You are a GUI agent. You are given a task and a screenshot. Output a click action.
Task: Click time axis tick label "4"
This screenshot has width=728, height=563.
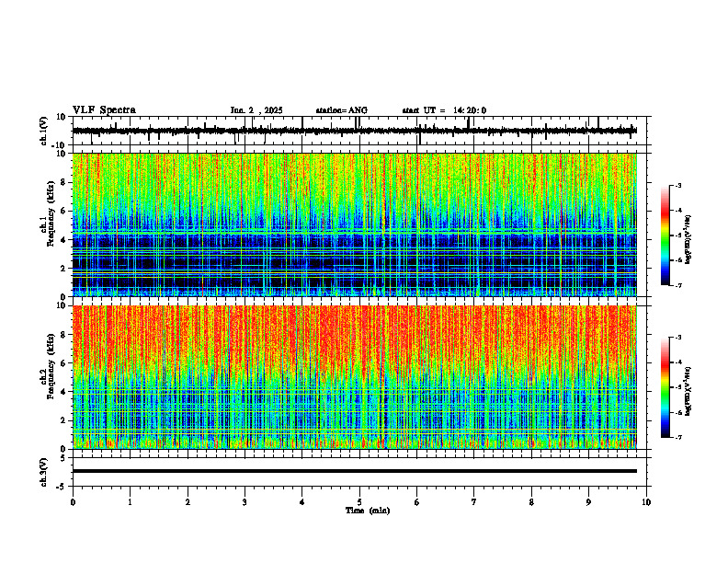302,502
